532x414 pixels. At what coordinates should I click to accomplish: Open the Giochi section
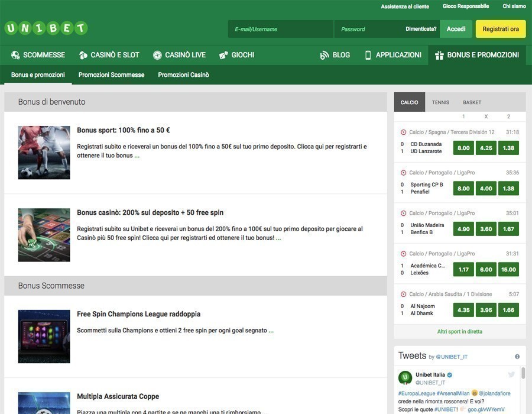(236, 55)
